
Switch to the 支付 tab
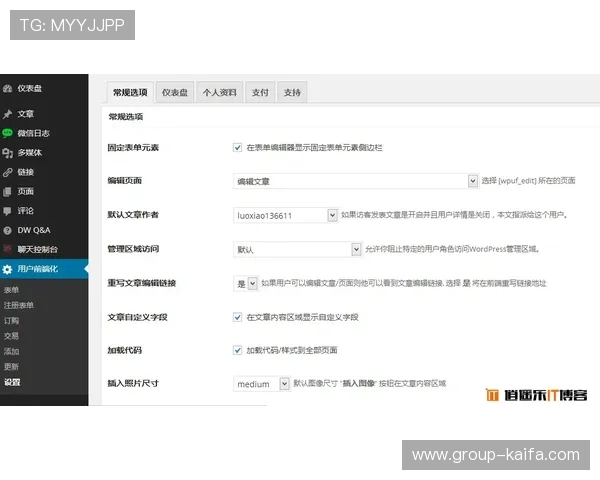260,92
